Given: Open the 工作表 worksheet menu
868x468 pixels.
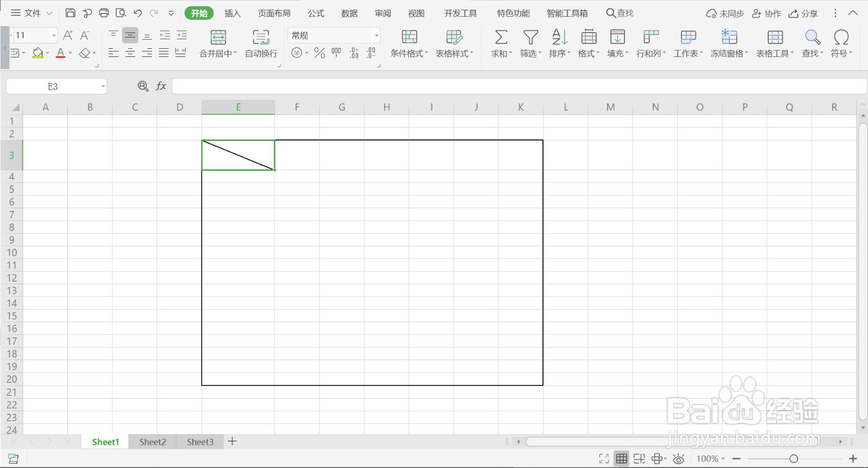Looking at the screenshot, I should click(x=688, y=43).
